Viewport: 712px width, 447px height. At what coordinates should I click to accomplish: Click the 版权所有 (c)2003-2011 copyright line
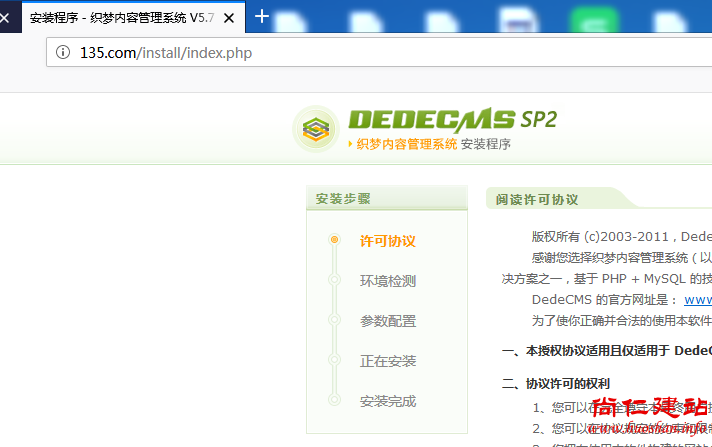(621, 237)
